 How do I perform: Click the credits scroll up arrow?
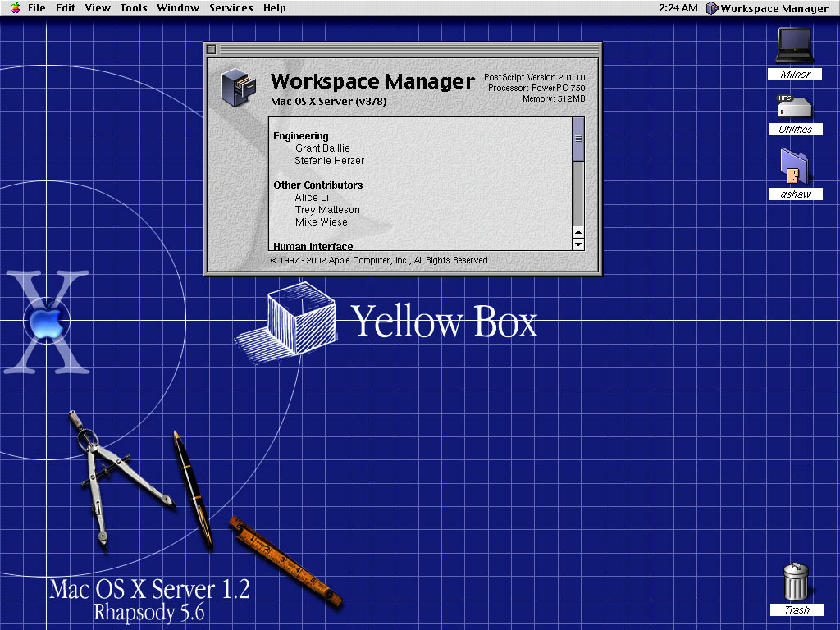tap(578, 232)
